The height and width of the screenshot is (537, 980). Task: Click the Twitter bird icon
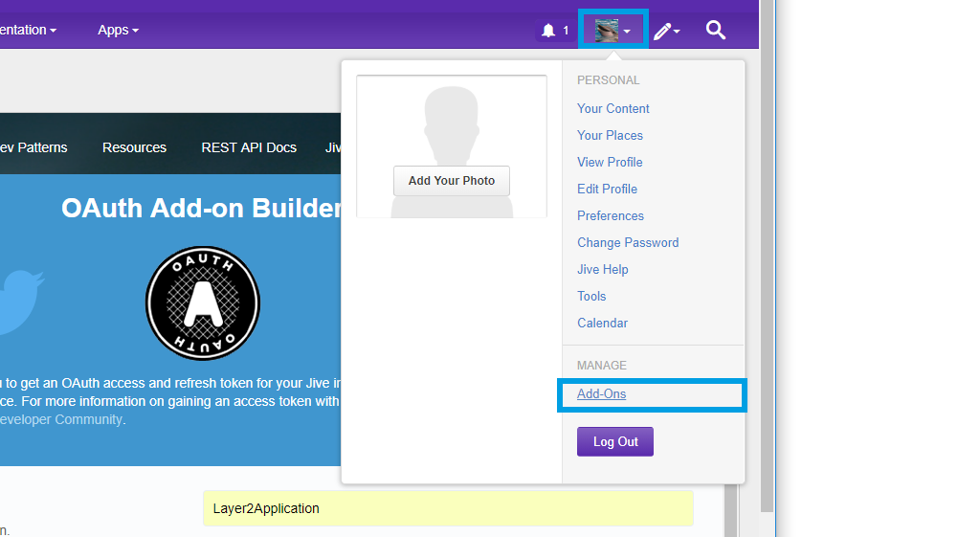click(19, 301)
